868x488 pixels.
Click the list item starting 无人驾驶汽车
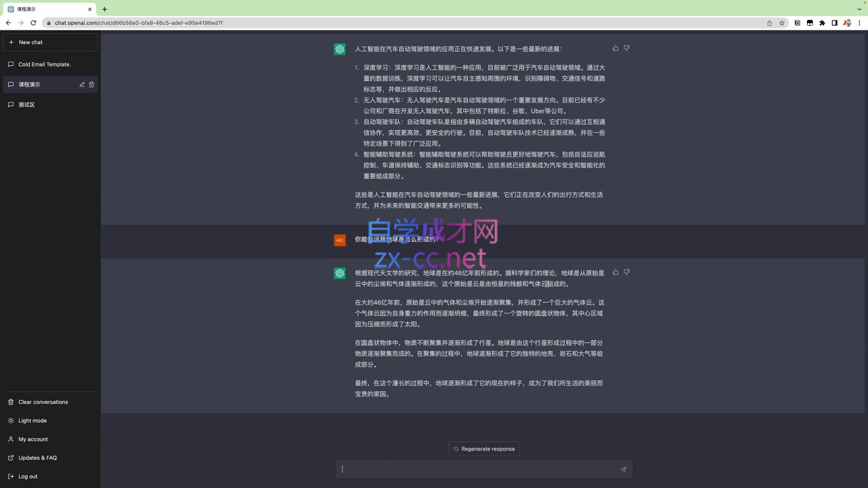coord(484,106)
